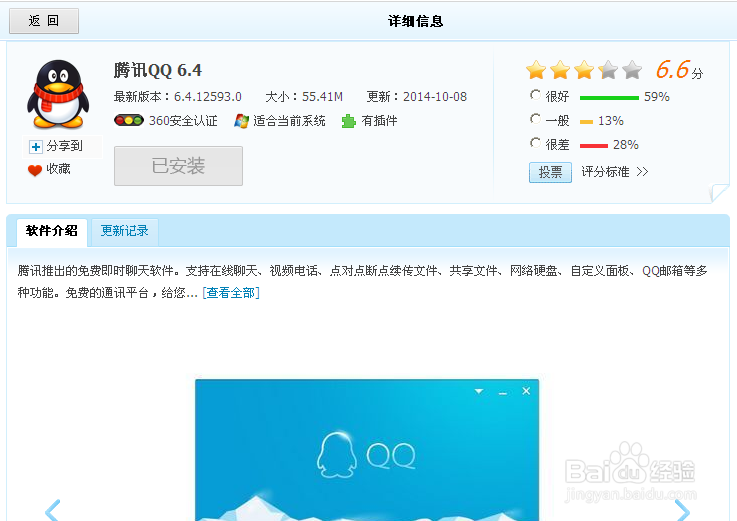Click the first gold rating star
Screen dimensions: 737x521
pos(536,70)
